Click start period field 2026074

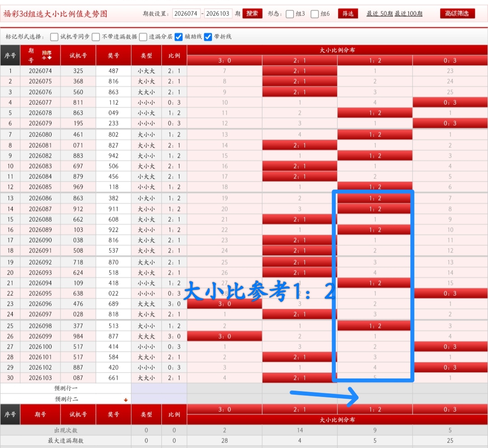186,14
